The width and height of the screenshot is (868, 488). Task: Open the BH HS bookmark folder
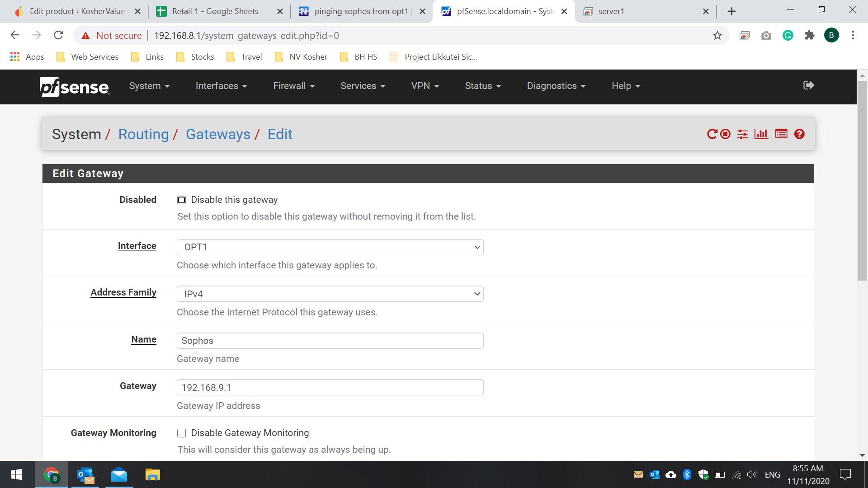tap(359, 57)
